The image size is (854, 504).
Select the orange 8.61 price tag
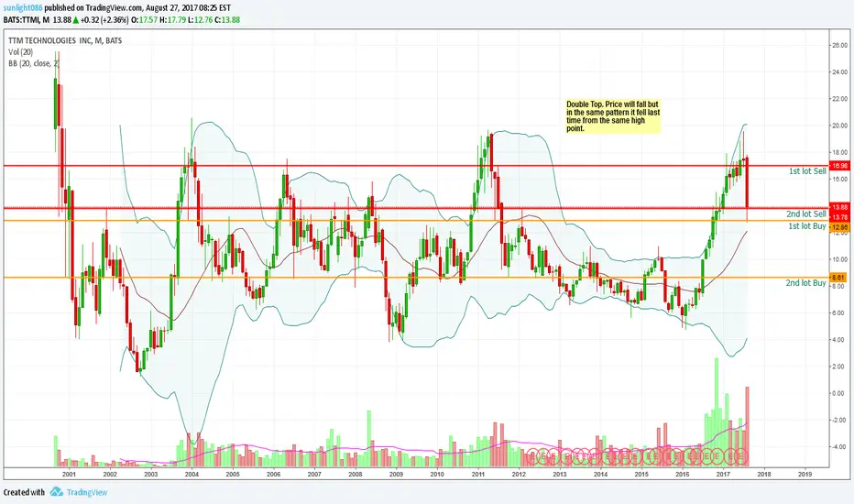point(839,278)
